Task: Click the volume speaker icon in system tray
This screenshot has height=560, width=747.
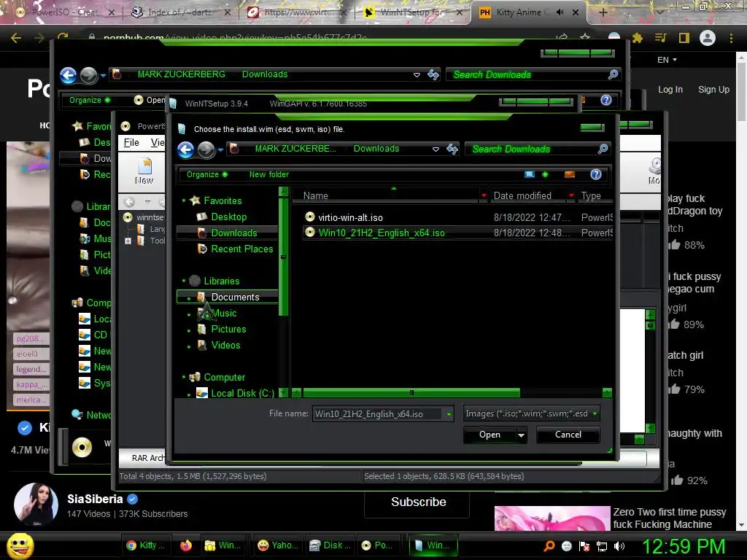Action: (619, 546)
